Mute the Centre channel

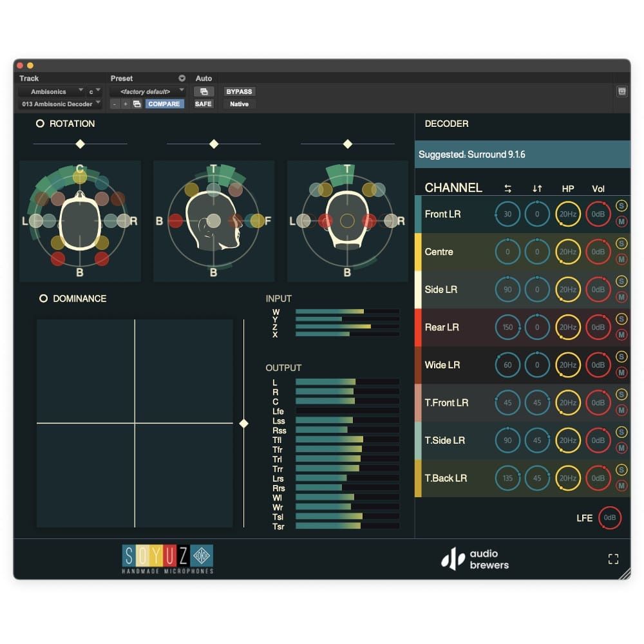pos(621,260)
